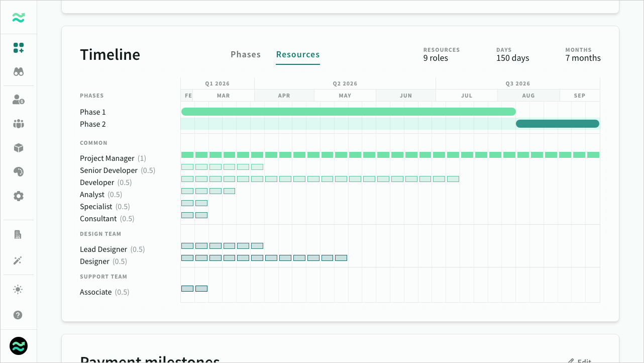Open the dashboard grid-plus icon
This screenshot has height=363, width=644.
click(x=19, y=48)
